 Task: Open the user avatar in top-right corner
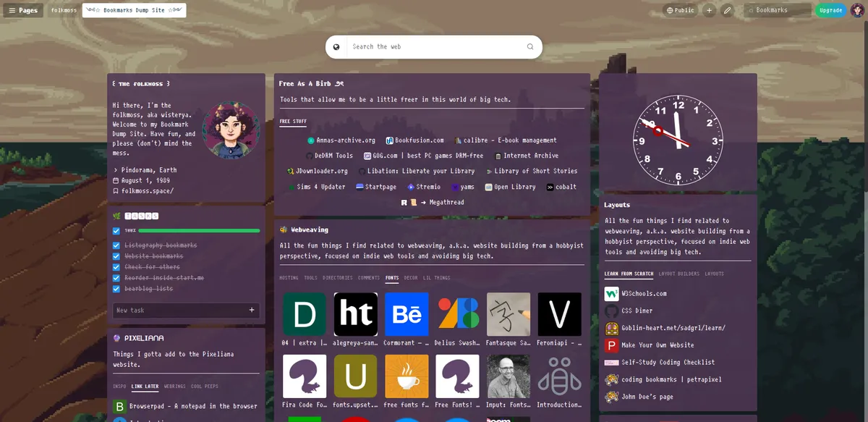click(x=856, y=11)
